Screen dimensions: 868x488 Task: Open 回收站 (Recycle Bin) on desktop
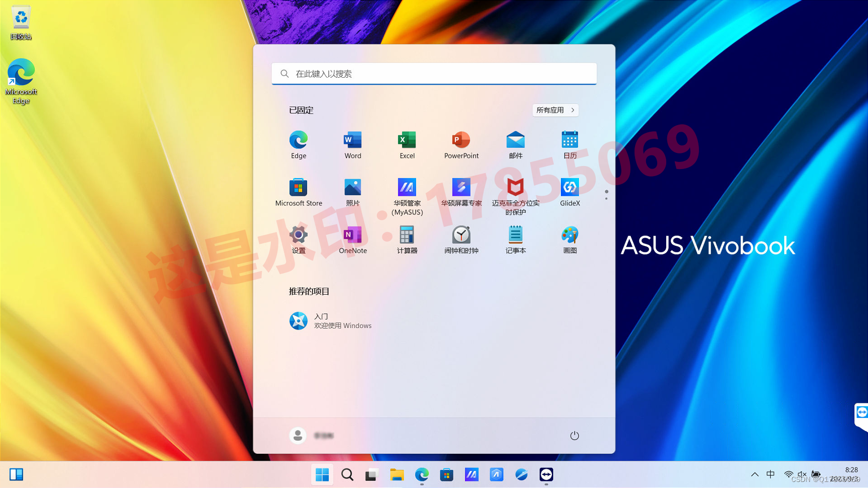21,23
